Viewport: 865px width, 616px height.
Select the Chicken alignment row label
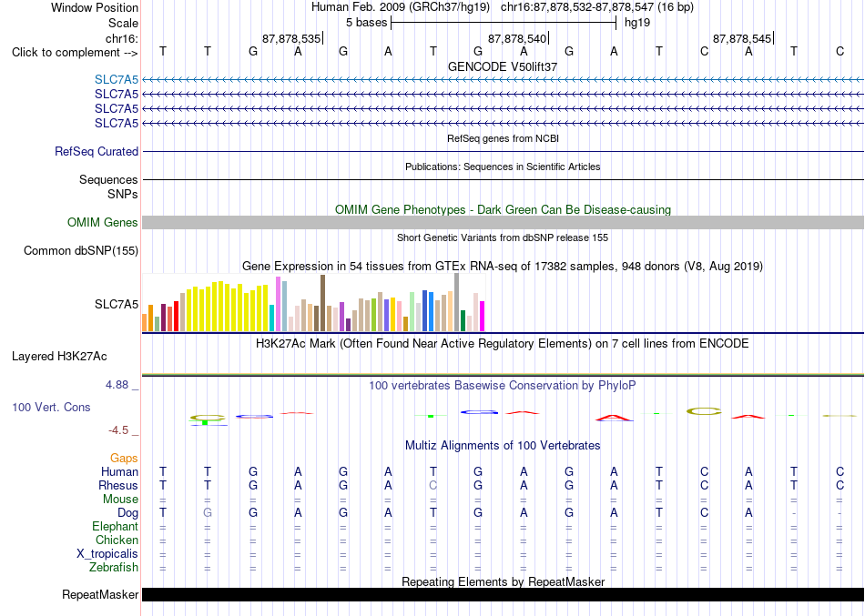click(117, 540)
